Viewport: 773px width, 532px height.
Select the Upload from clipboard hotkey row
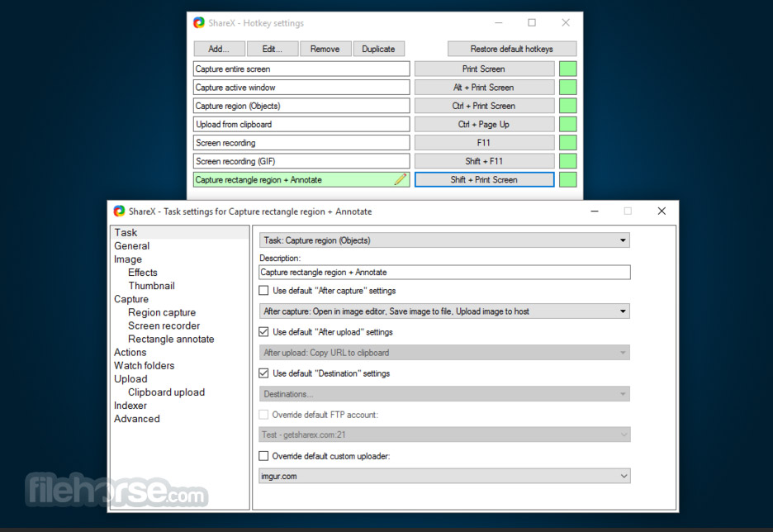(301, 124)
